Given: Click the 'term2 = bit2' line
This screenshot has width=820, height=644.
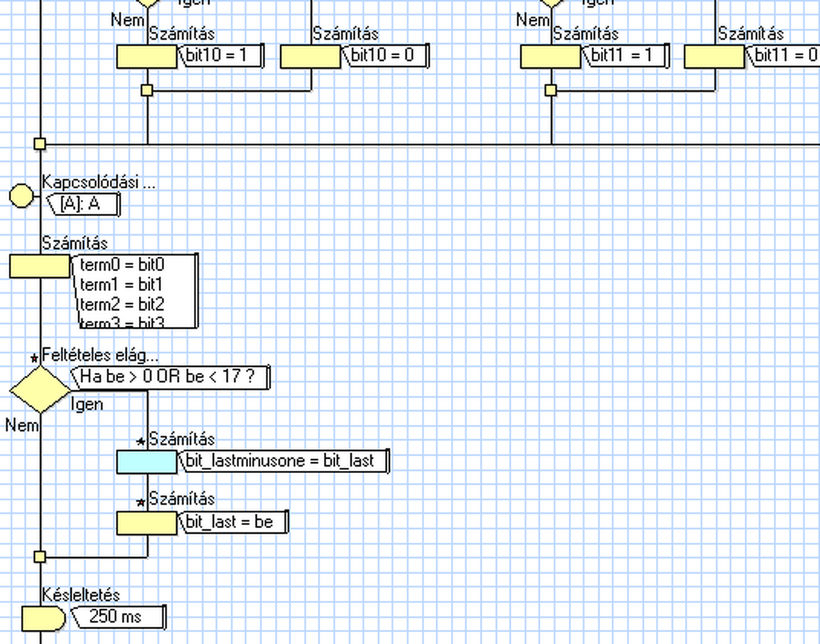Looking at the screenshot, I should (x=122, y=304).
